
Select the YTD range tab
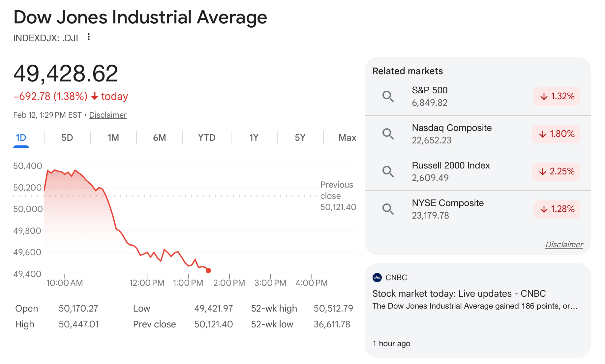(206, 137)
